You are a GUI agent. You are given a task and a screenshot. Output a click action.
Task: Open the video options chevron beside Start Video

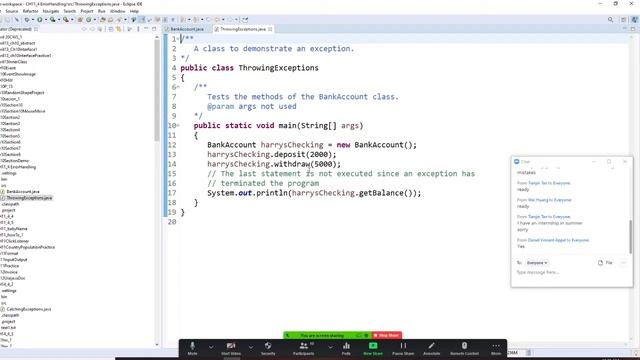pos(251,347)
